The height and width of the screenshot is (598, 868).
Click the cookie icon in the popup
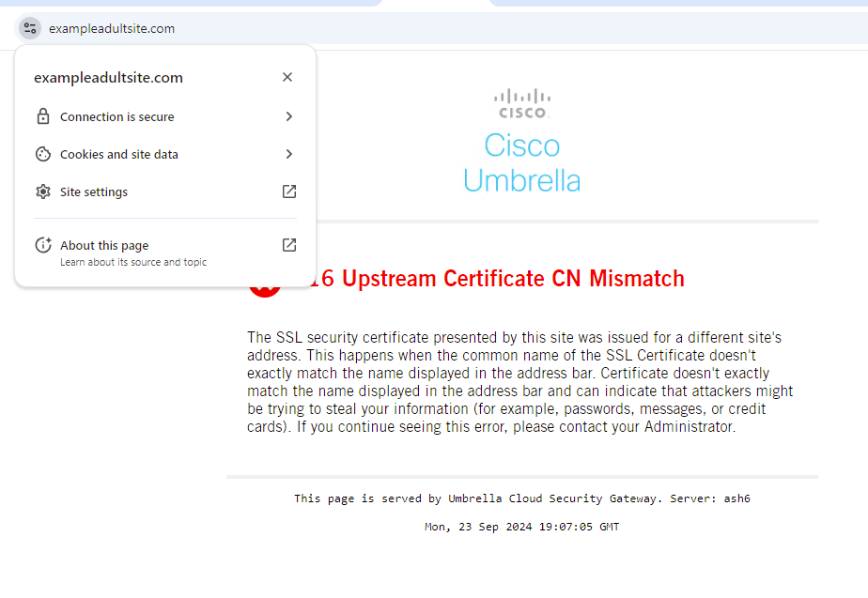coord(42,154)
